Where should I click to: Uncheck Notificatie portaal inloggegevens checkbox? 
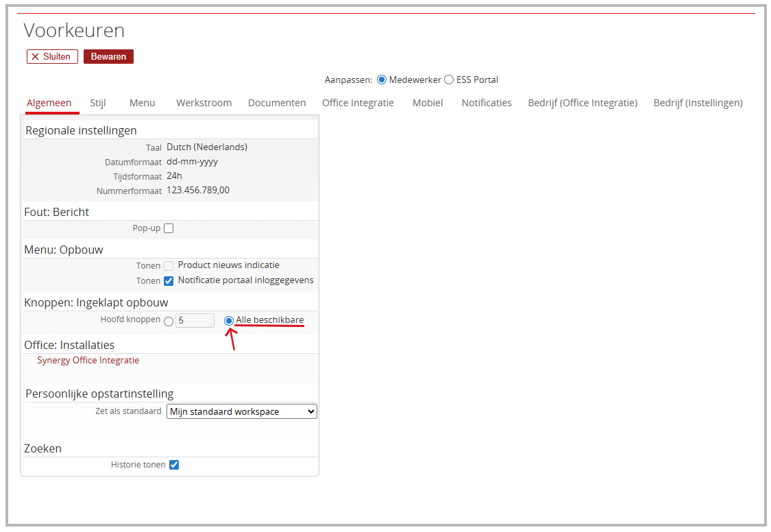(x=169, y=281)
